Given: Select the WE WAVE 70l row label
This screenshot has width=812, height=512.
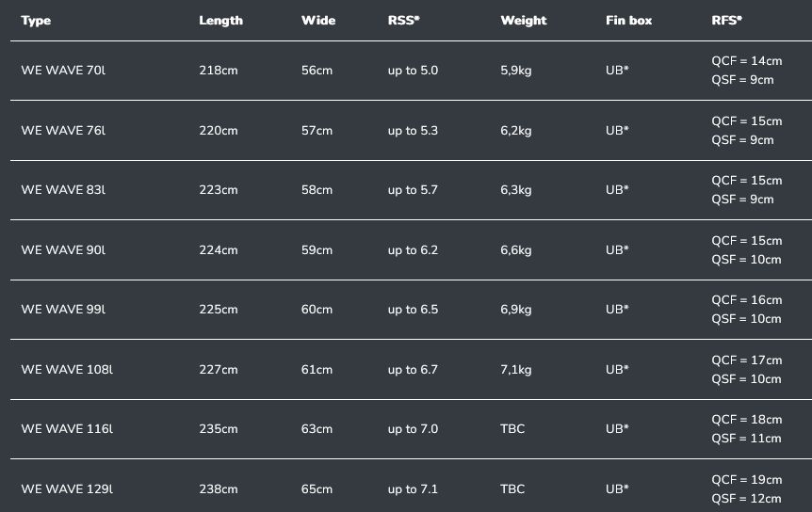Looking at the screenshot, I should pos(63,71).
